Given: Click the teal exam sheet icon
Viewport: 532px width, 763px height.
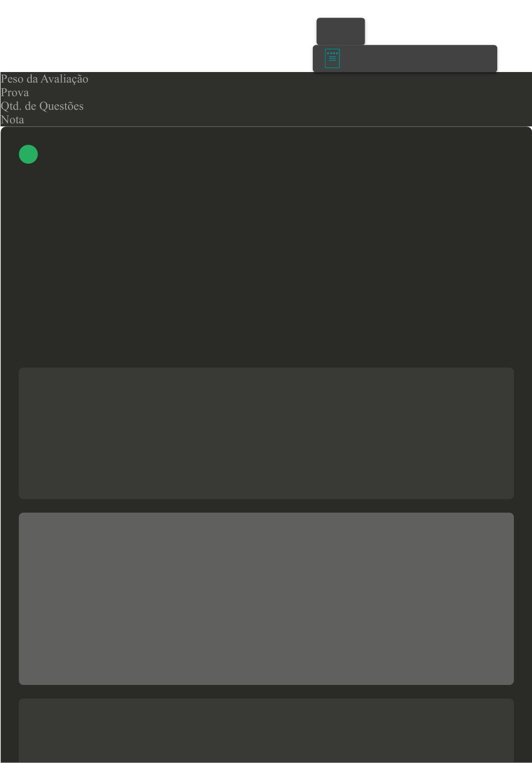Looking at the screenshot, I should pyautogui.click(x=332, y=58).
